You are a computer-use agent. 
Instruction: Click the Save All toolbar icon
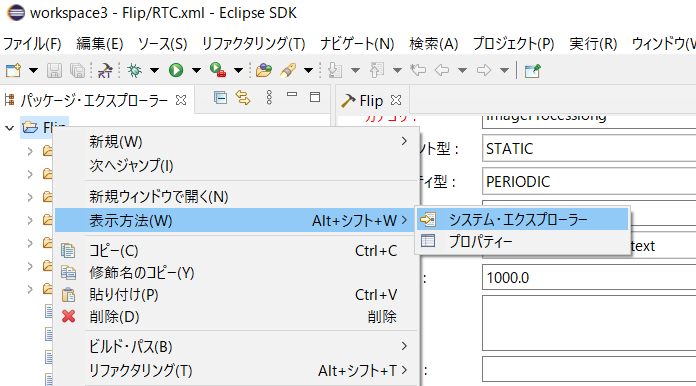77,70
